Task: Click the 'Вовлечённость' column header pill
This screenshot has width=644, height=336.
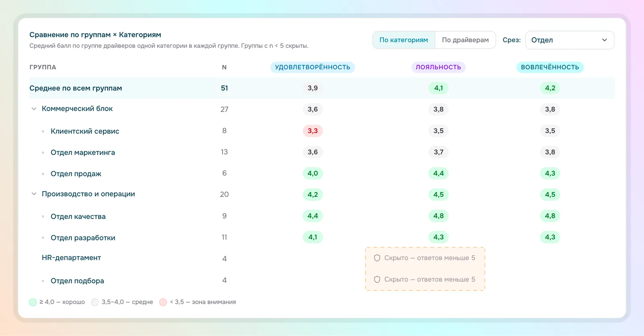Action: tap(550, 67)
